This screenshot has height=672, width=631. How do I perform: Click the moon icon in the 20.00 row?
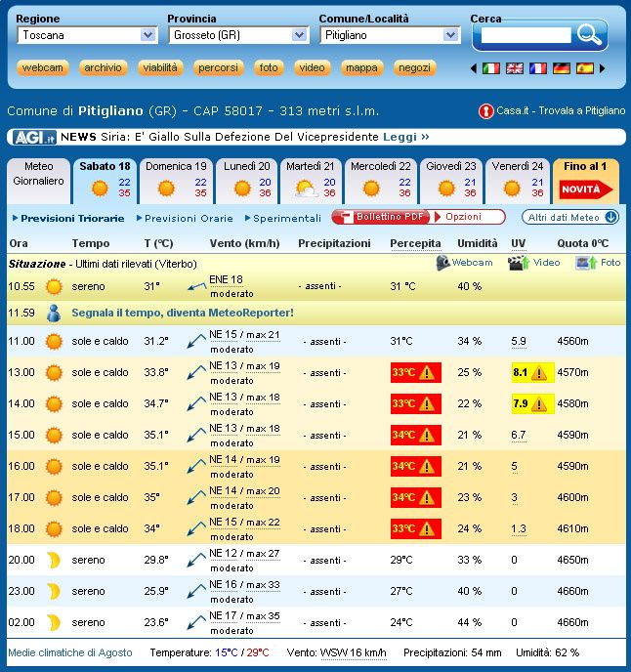54,560
